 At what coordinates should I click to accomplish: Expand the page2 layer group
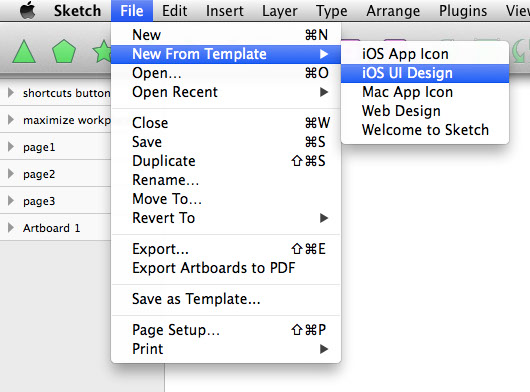coord(11,173)
